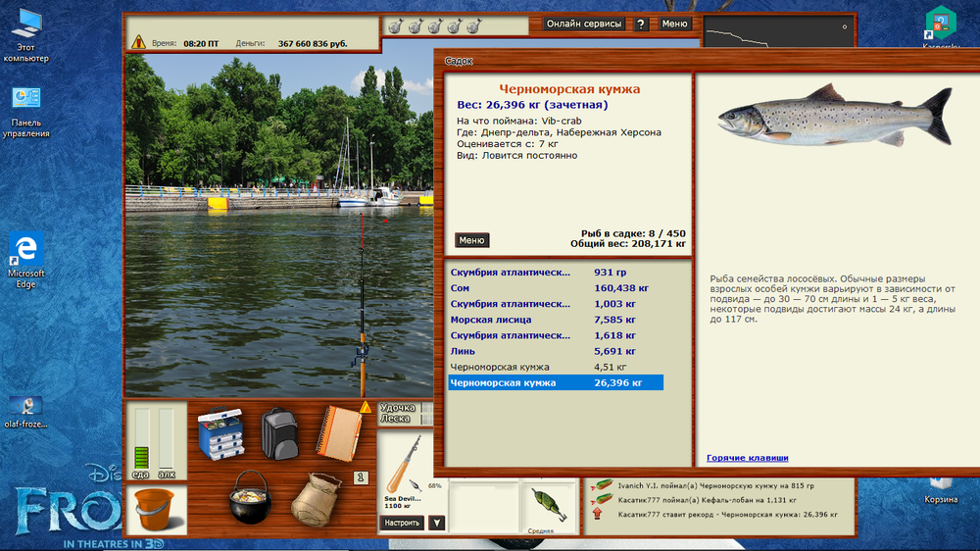Open Онлайн сервисы menu
This screenshot has height=551, width=980.
point(583,24)
